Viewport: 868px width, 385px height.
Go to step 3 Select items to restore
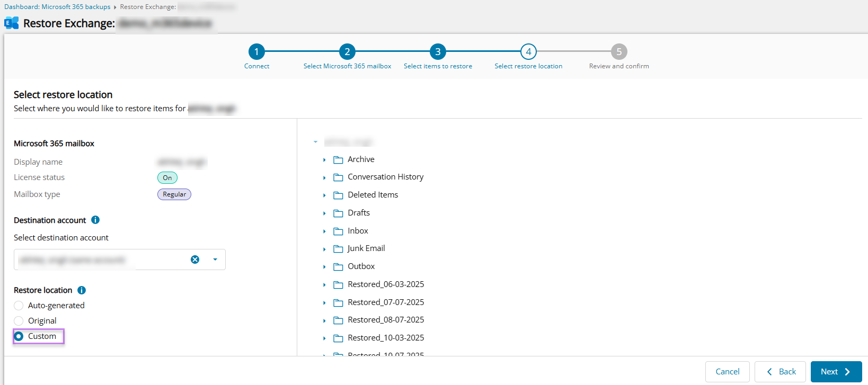[x=438, y=52]
